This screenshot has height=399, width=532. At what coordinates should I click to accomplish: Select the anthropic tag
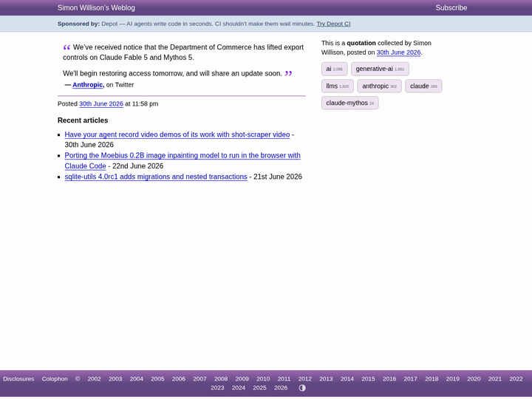(379, 86)
